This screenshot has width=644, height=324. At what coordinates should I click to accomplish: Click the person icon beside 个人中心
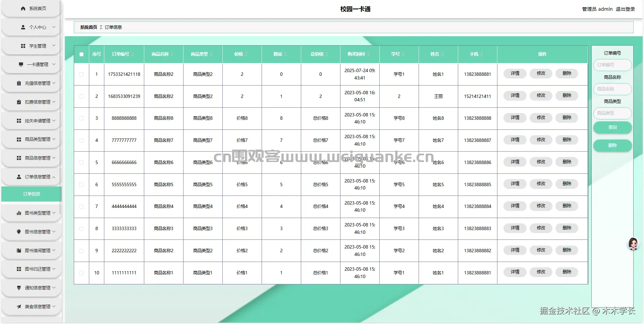click(23, 27)
